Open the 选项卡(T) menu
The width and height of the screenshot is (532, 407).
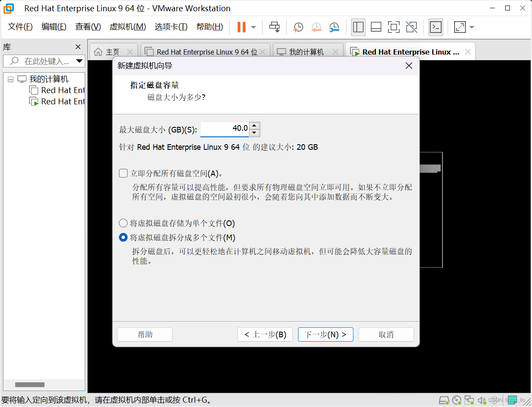coord(171,27)
